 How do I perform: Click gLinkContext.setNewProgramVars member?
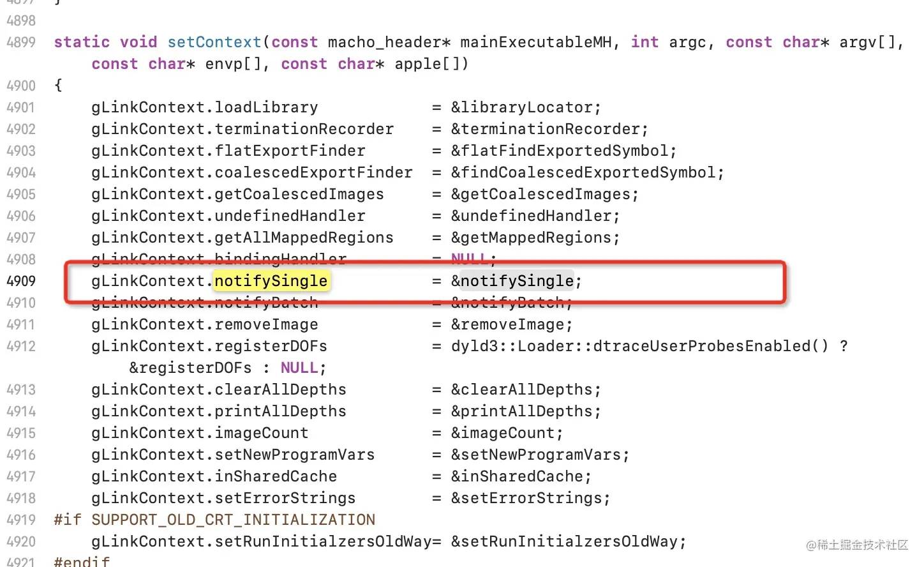233,455
